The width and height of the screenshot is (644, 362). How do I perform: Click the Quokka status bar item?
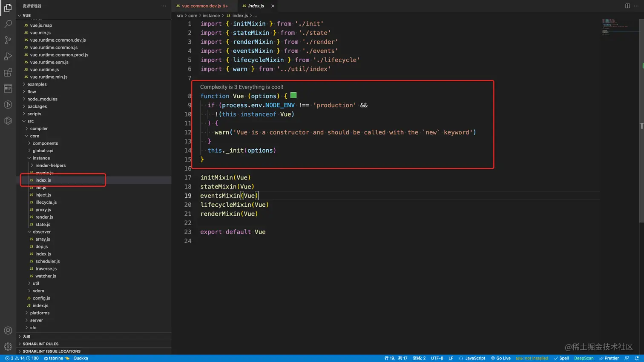(80, 358)
